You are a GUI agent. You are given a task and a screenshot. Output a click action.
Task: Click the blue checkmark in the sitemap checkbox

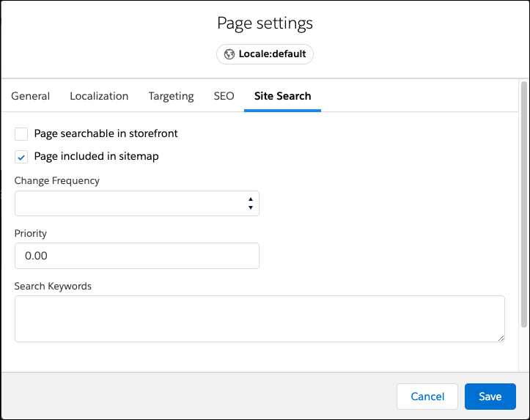[x=21, y=158]
